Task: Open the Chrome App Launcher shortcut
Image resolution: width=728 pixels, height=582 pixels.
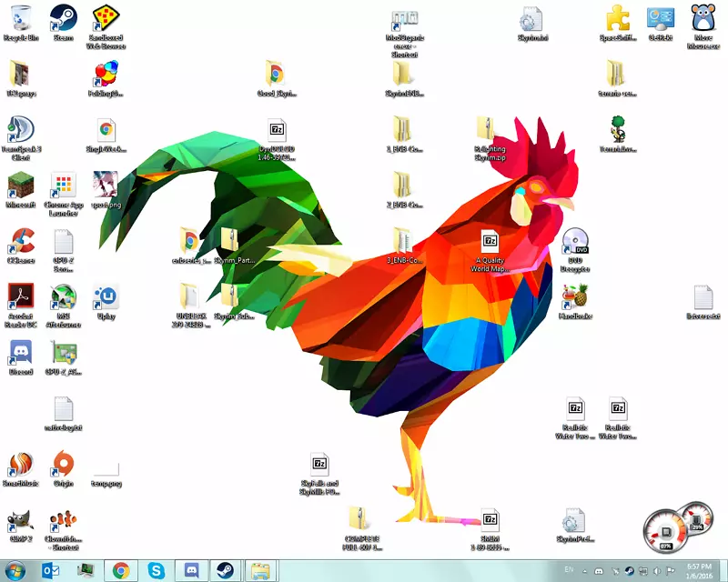Action: [x=64, y=186]
